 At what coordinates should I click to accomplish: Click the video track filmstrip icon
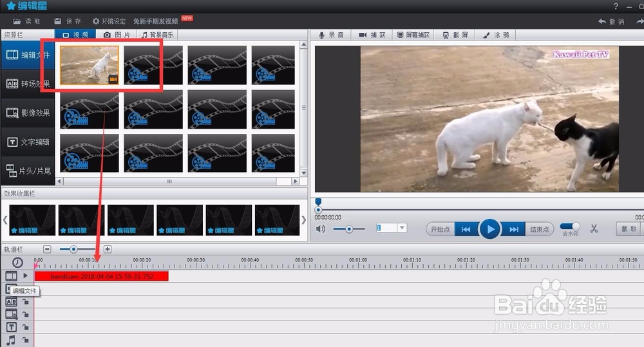(11, 276)
